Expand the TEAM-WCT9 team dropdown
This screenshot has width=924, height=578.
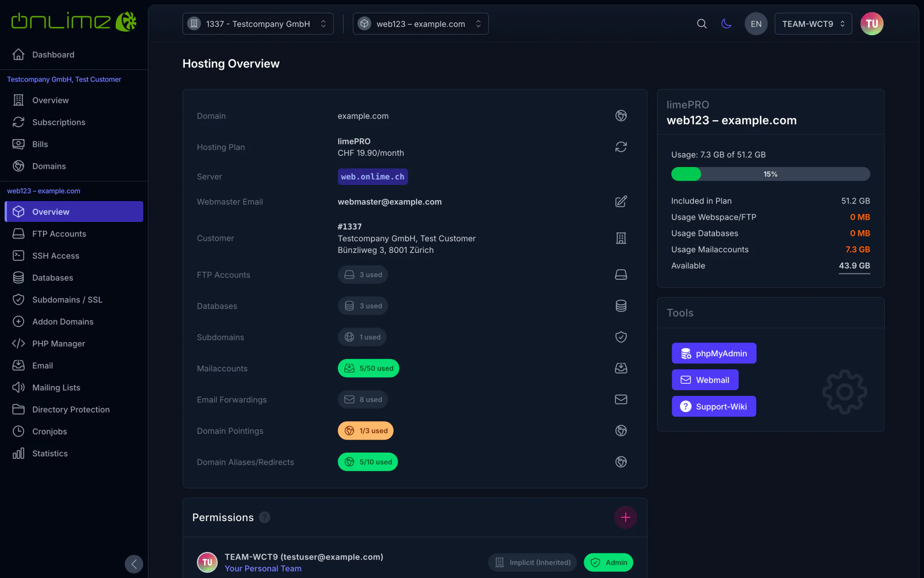point(813,24)
